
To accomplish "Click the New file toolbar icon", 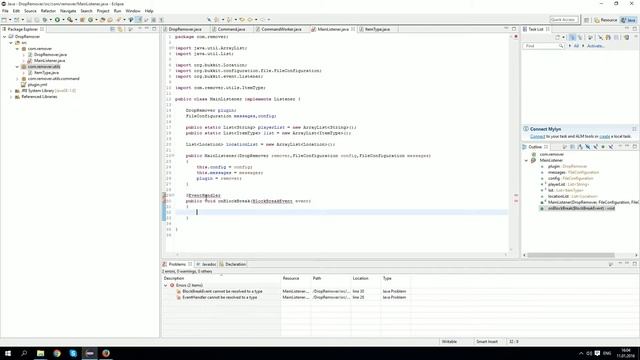I will tap(4, 20).
